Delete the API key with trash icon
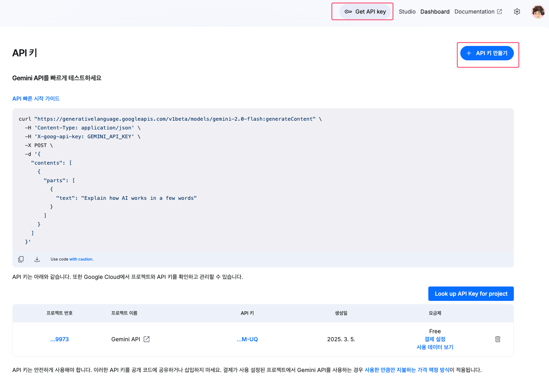This screenshot has width=549, height=392. point(498,339)
